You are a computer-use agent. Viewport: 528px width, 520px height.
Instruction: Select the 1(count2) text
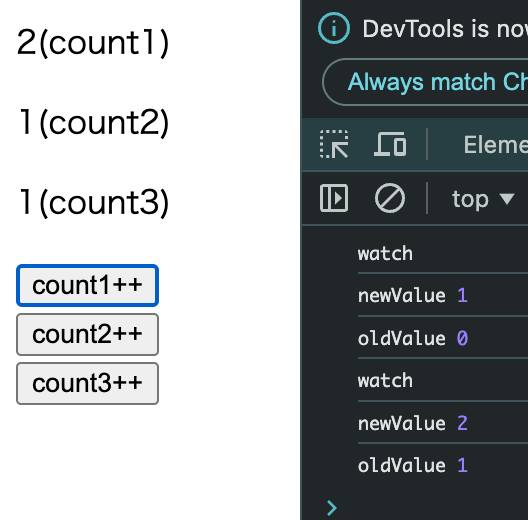(94, 123)
